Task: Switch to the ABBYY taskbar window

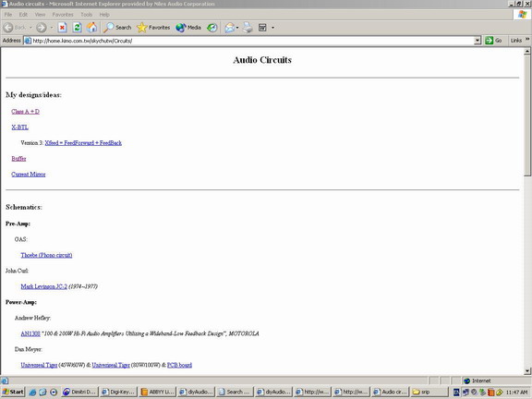Action: [x=158, y=392]
